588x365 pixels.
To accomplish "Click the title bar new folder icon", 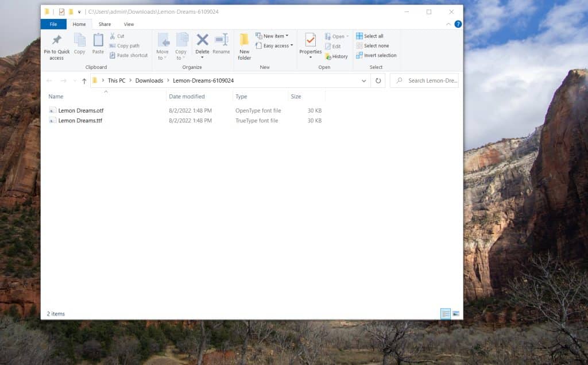I will (71, 12).
